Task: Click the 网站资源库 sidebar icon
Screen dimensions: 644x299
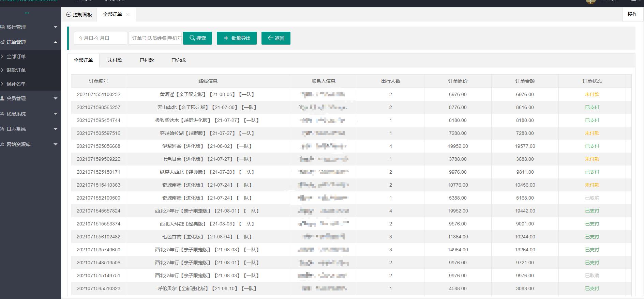Action: click(x=2, y=144)
